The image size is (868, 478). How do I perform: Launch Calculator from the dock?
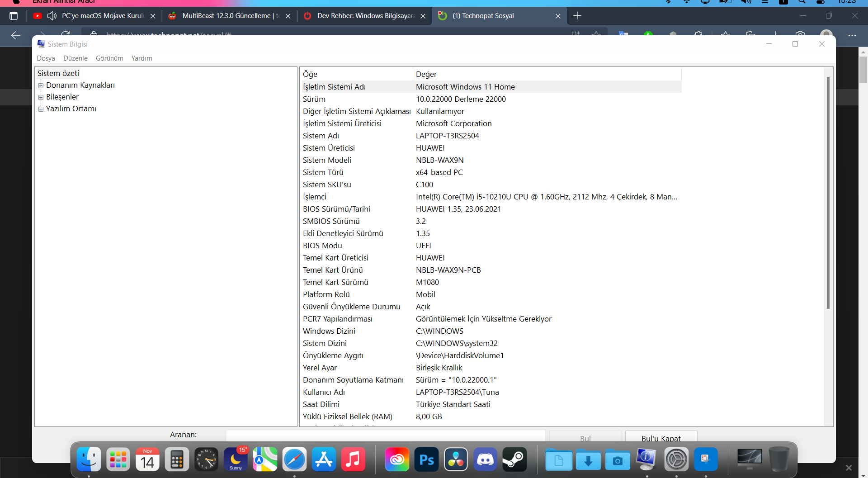(177, 459)
